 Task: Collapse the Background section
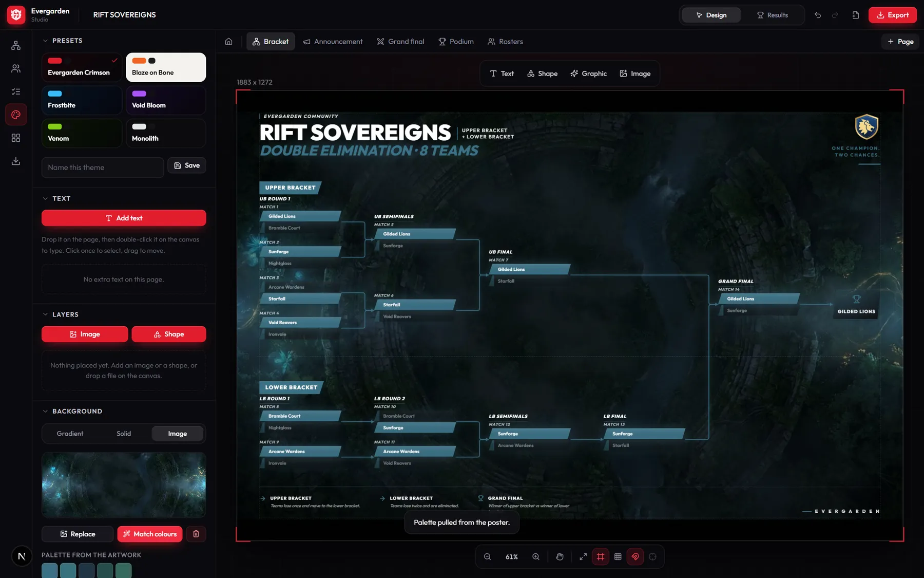coord(45,411)
